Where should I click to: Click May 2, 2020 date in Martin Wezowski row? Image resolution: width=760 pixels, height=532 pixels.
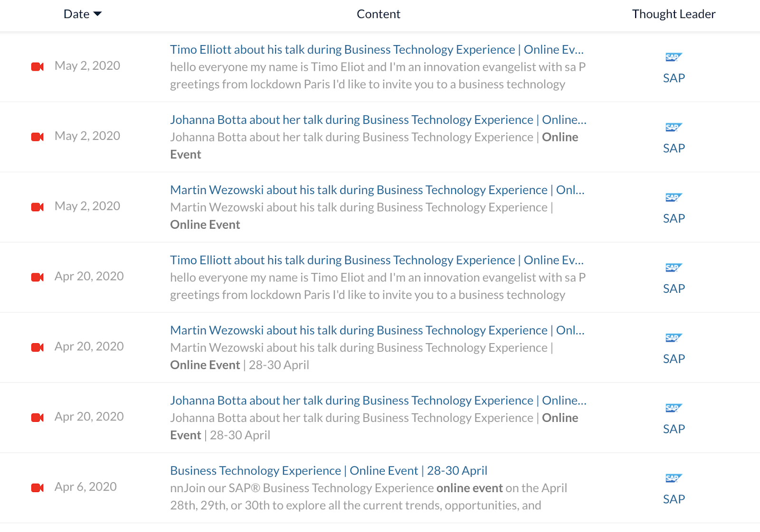[x=87, y=206]
